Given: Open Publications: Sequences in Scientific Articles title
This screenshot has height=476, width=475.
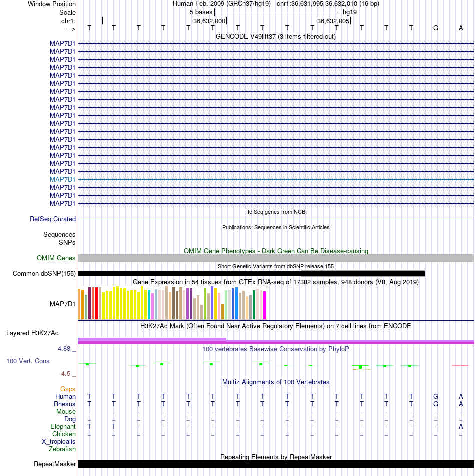Looking at the screenshot, I should pos(276,227).
